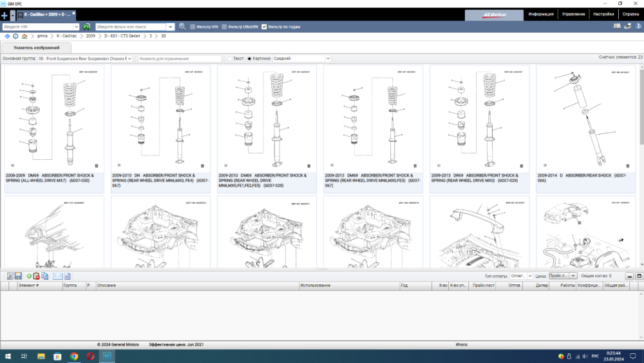
Task: Click the VIN entry field
Action: (x=38, y=26)
